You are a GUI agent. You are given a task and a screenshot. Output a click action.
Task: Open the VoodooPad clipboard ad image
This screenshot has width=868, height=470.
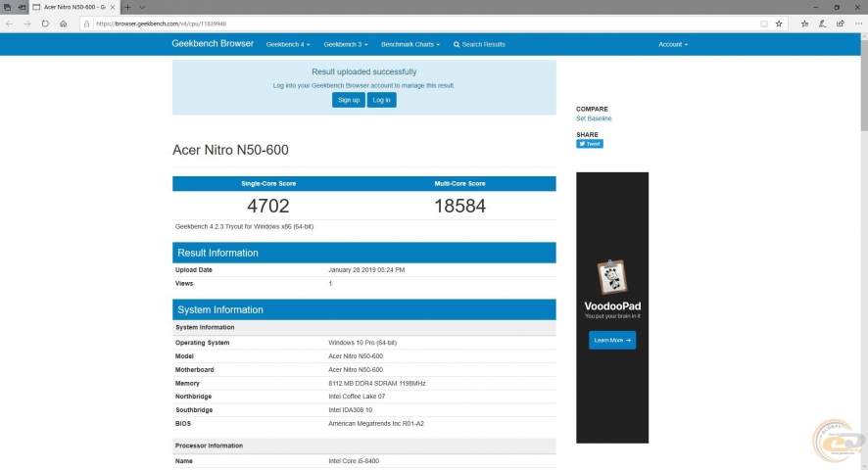coord(612,277)
